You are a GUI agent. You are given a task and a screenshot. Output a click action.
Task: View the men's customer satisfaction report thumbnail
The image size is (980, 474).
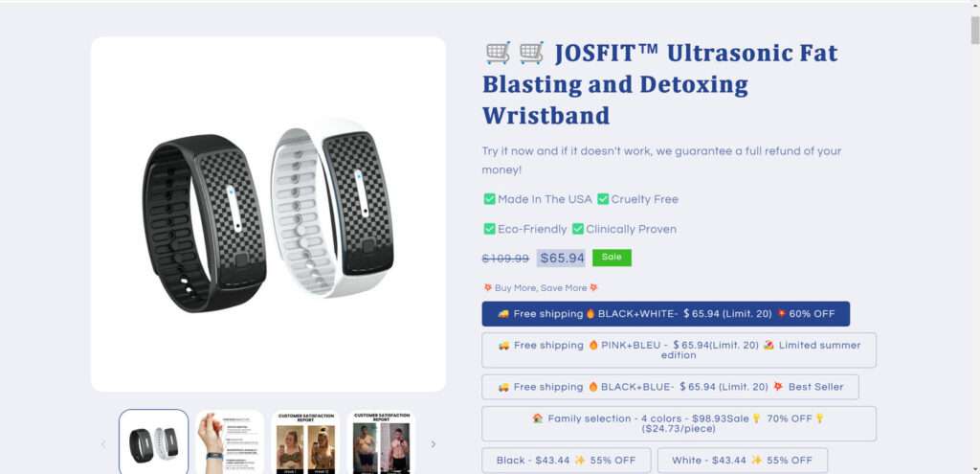[381, 442]
